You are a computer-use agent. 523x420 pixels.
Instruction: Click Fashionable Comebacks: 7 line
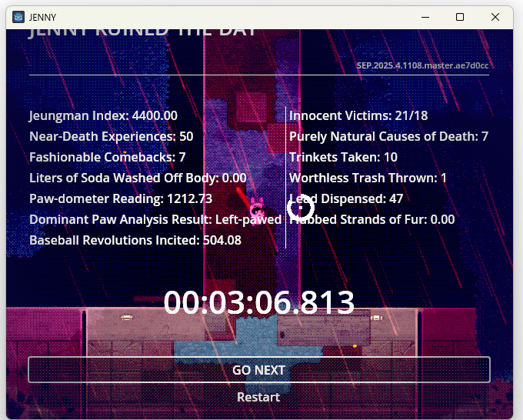[108, 157]
